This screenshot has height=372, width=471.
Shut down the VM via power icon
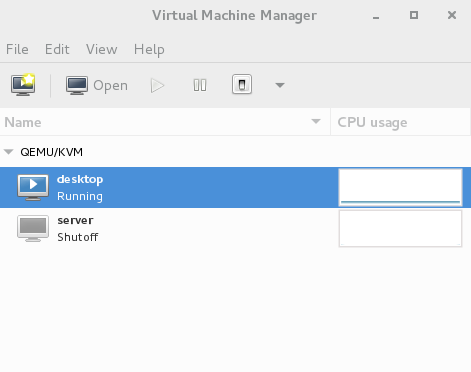pos(242,85)
